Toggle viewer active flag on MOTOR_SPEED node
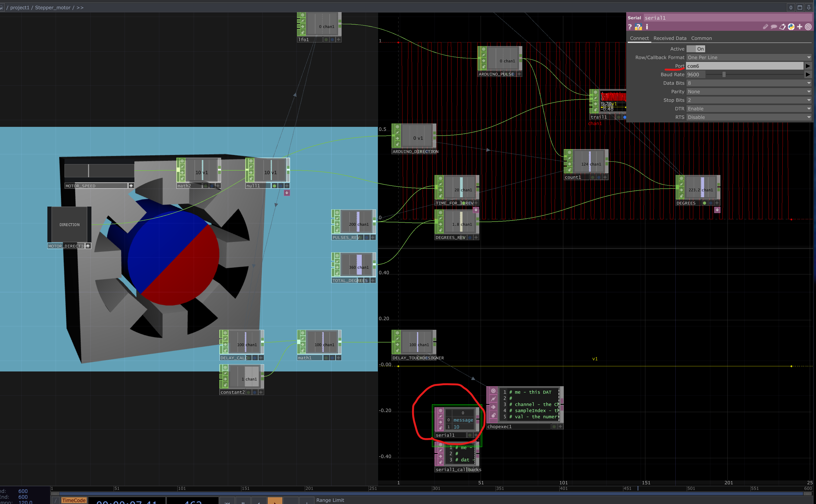 point(131,186)
